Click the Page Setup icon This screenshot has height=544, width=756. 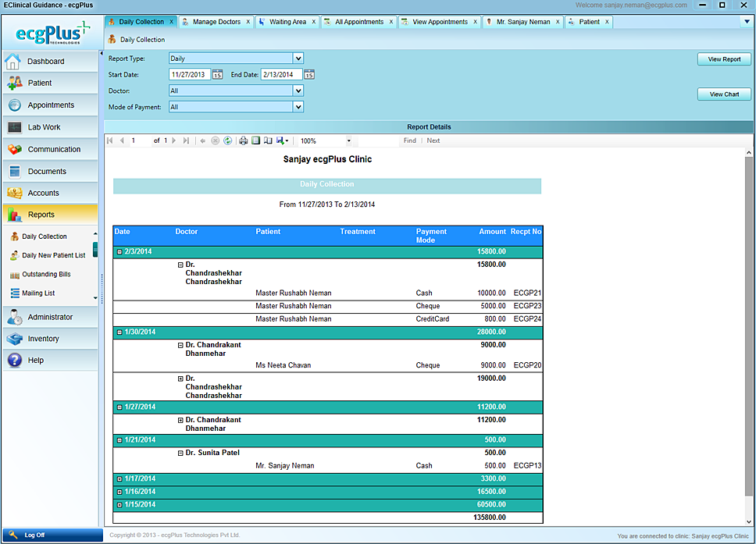(268, 141)
